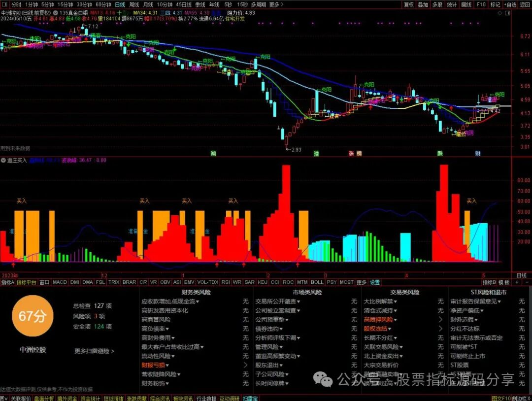
Task: Open 应收款增加,低现金流 dropdown
Action: tap(170, 301)
